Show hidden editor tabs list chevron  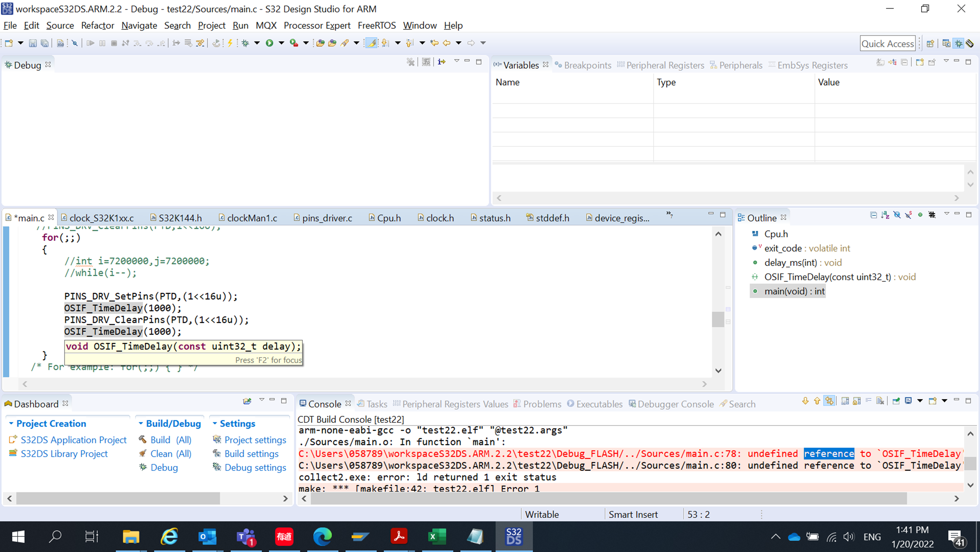tap(669, 215)
